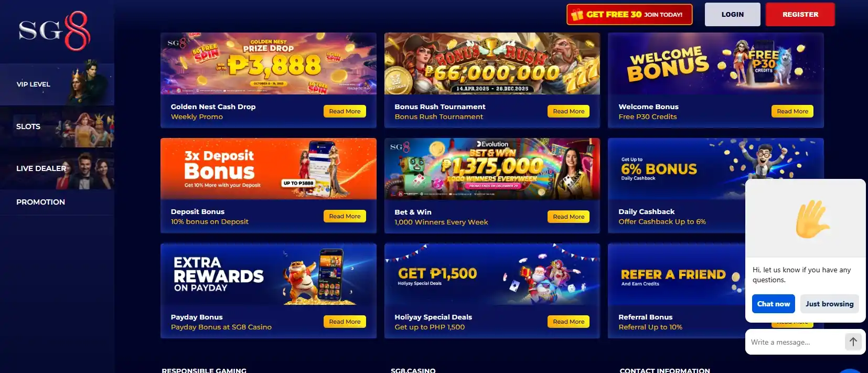Click the Write a message field
Image resolution: width=868 pixels, height=373 pixels.
[x=795, y=342]
